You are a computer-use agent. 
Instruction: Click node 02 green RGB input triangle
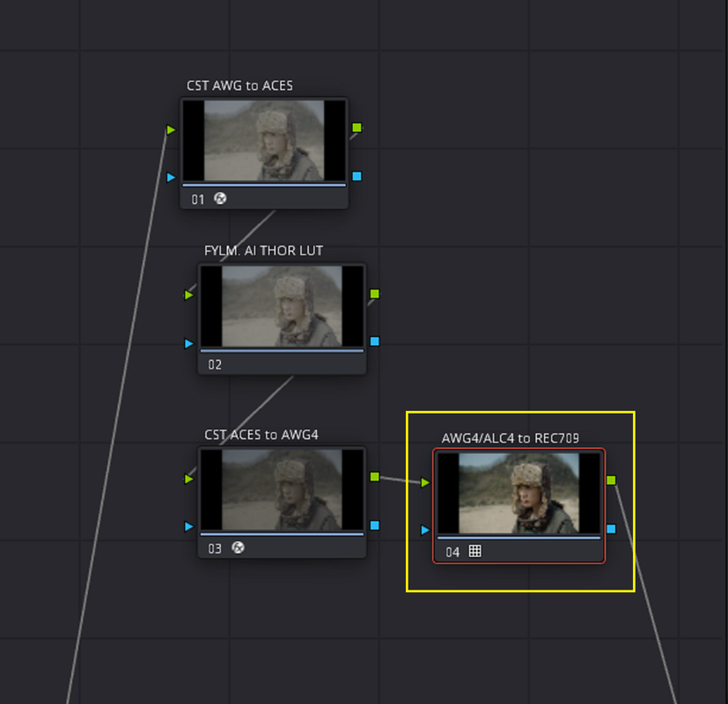pyautogui.click(x=188, y=295)
